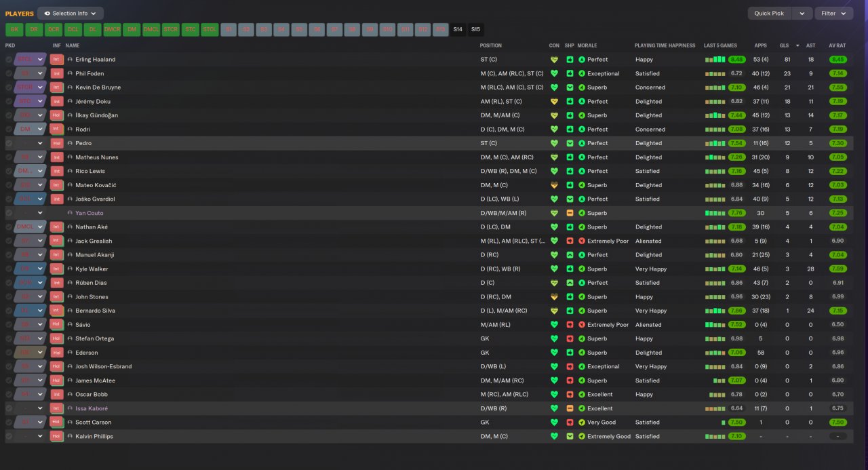Click Jérémy Doku's condition heart icon
The image size is (868, 470).
(x=554, y=102)
